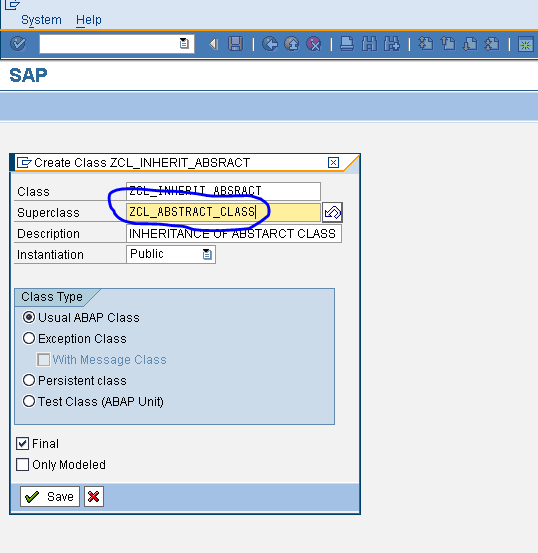Click the change inheritance icon beside Superclass
The height and width of the screenshot is (553, 538).
332,212
